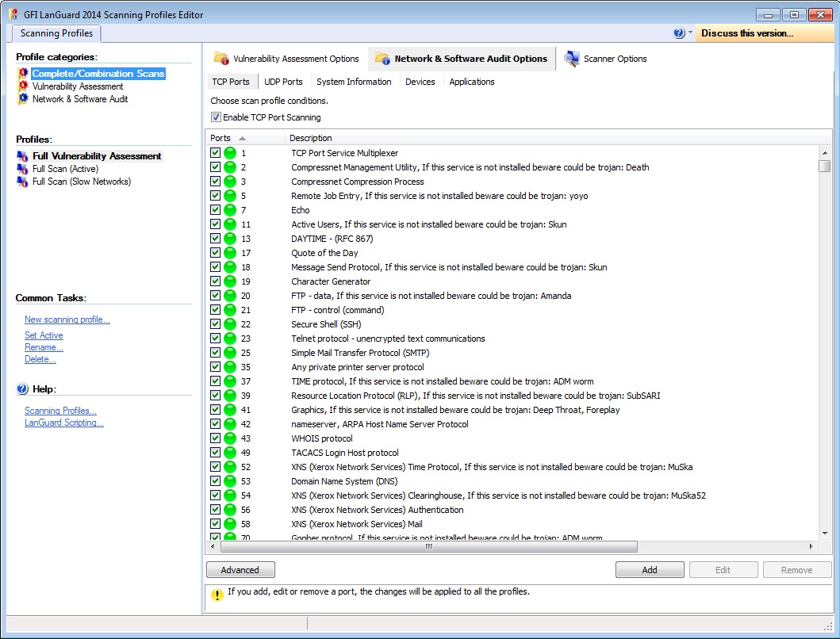Click the green status icon for port 22

pos(230,324)
